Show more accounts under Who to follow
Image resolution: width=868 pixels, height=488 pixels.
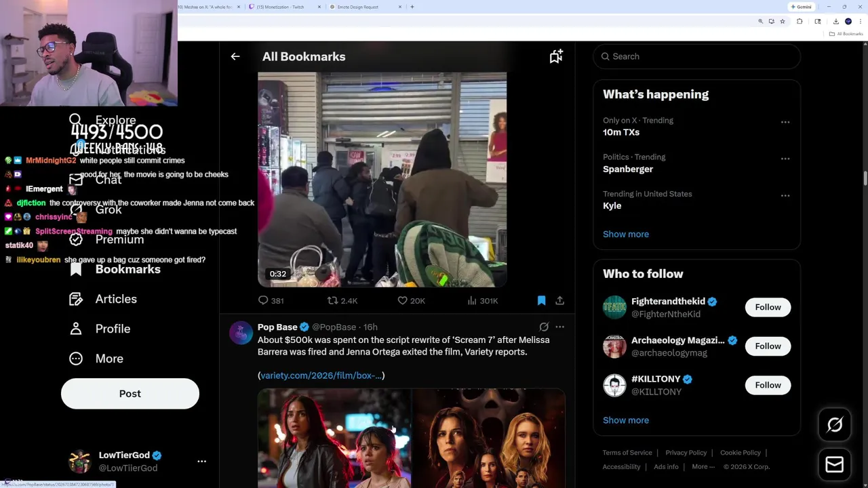626,420
